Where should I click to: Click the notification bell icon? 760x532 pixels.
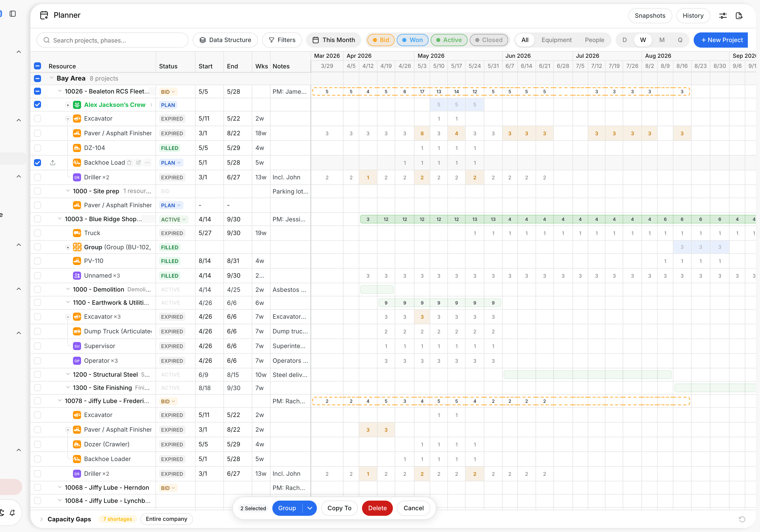(x=12, y=512)
